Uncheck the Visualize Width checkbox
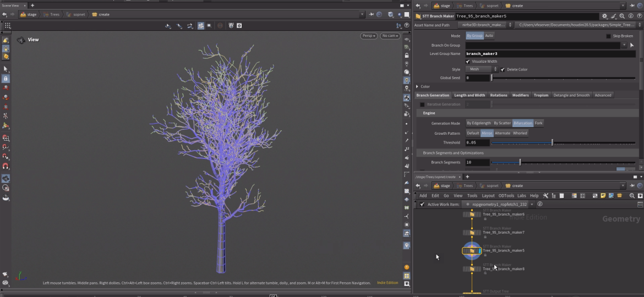 468,62
